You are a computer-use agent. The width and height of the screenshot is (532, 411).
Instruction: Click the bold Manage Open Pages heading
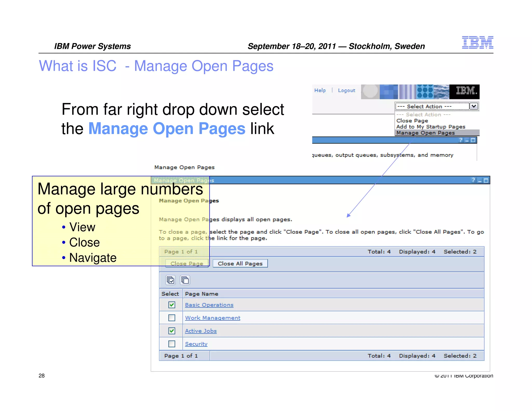189,201
